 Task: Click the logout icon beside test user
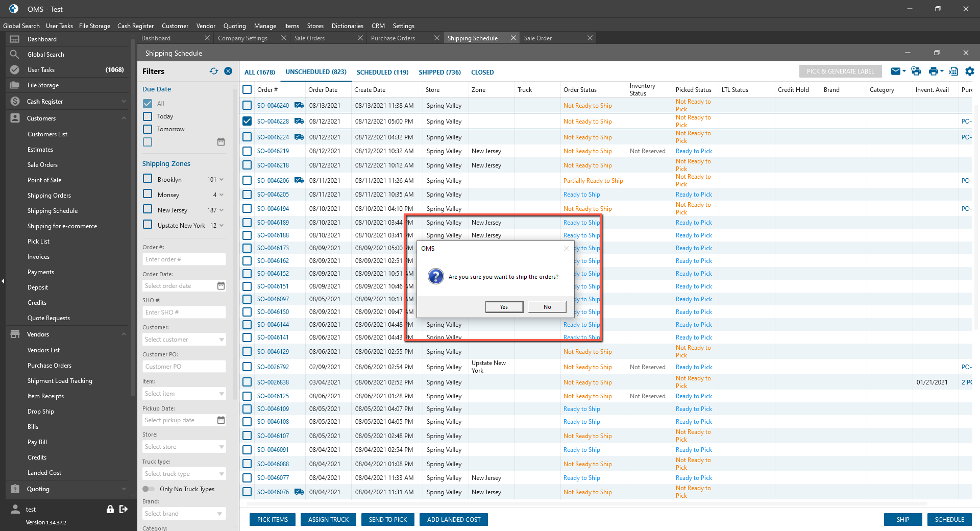click(x=124, y=509)
